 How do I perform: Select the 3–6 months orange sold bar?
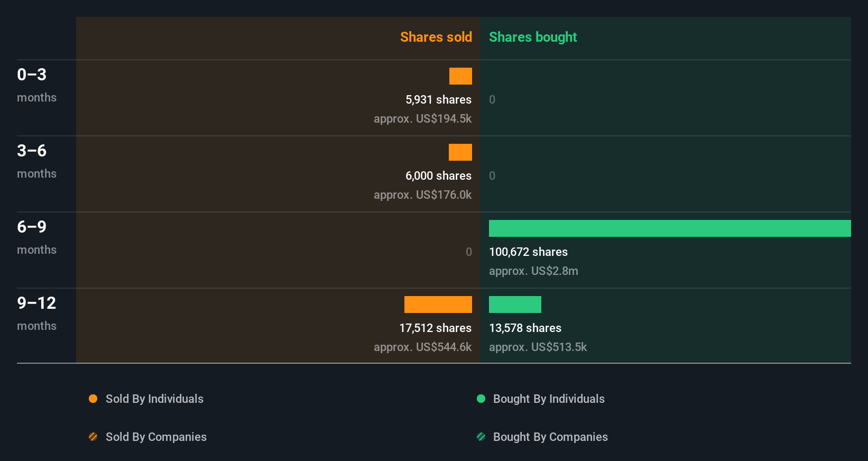pos(460,152)
